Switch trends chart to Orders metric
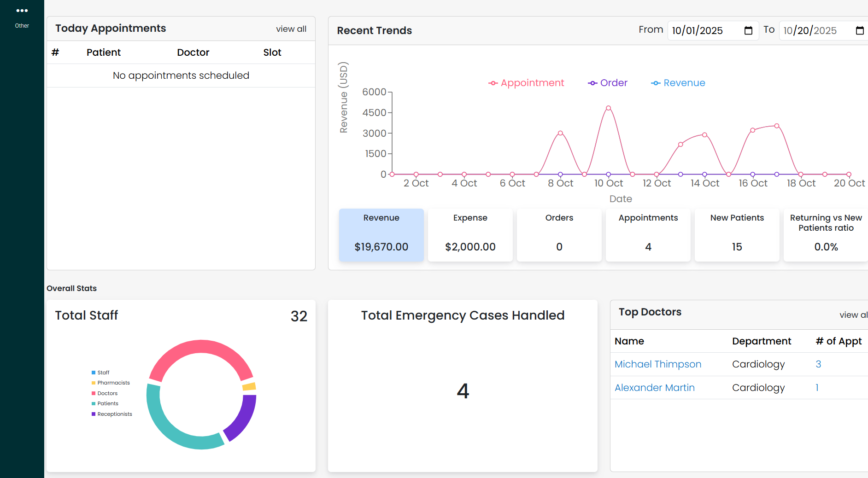868x478 pixels. 559,235
